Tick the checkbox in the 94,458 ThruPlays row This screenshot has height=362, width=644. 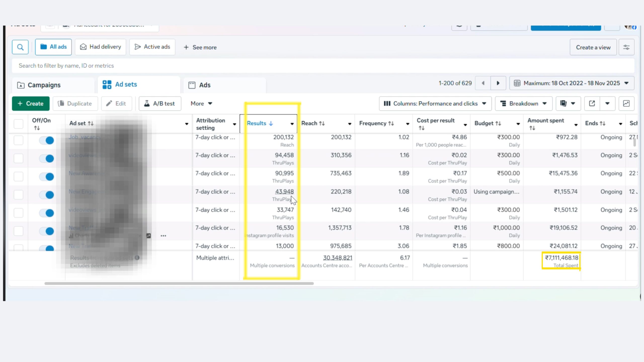[x=18, y=158]
